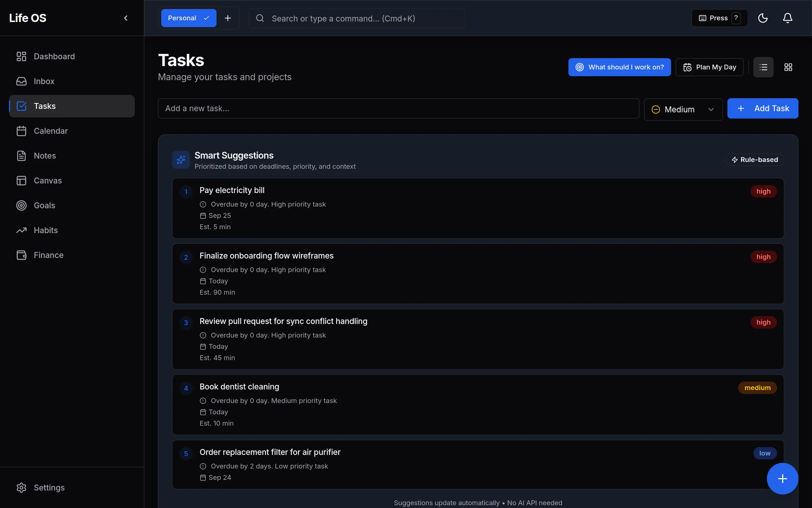This screenshot has height=508, width=812.
Task: Click the Add Task button
Action: [763, 108]
